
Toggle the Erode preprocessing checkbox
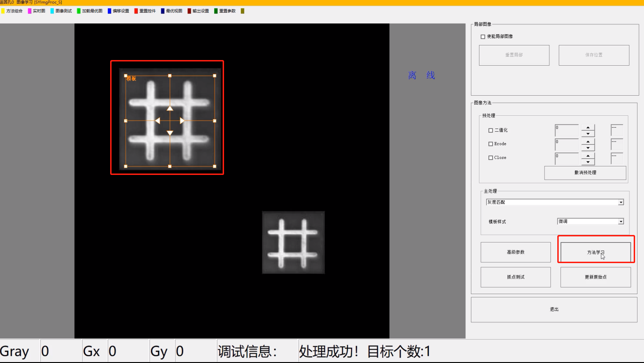[491, 144]
